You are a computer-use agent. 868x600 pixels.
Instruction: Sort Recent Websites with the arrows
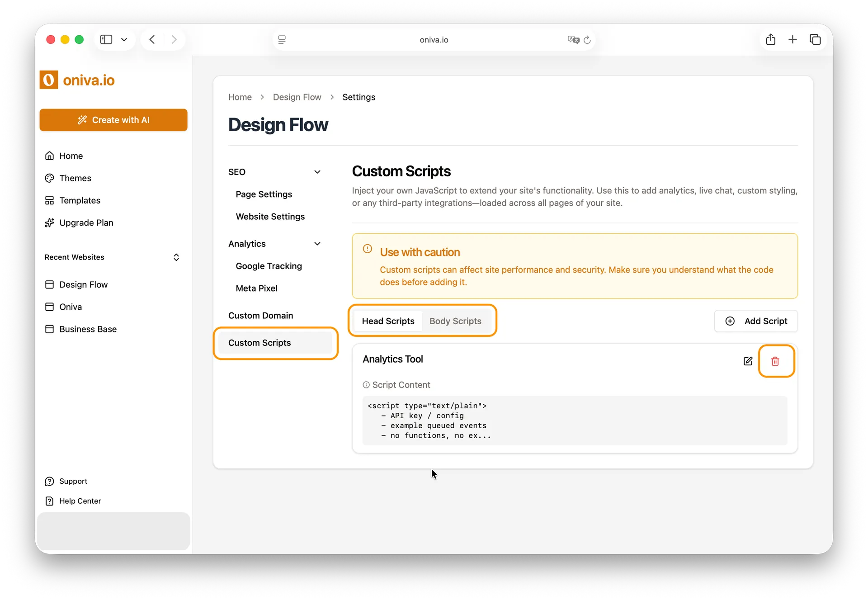click(x=176, y=257)
